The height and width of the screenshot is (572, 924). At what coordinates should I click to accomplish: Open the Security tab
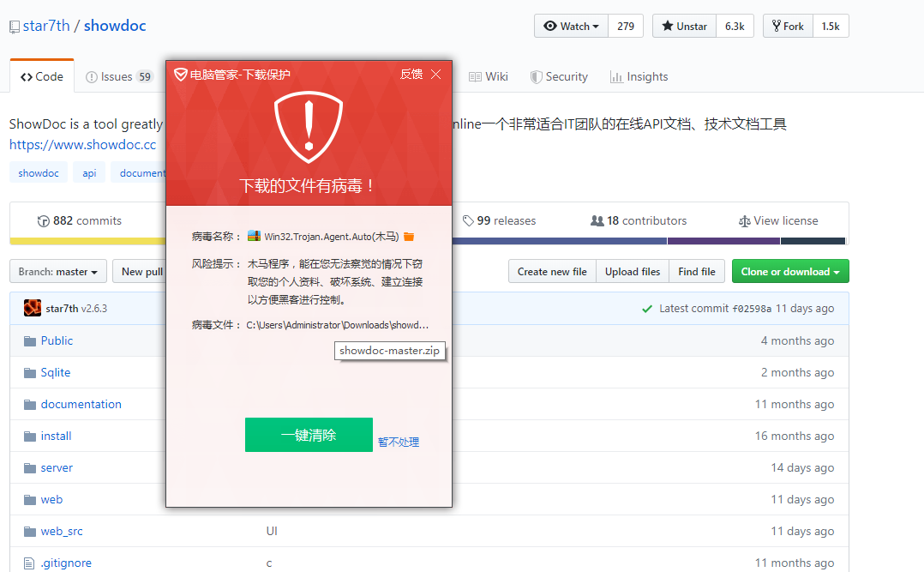[x=559, y=76]
